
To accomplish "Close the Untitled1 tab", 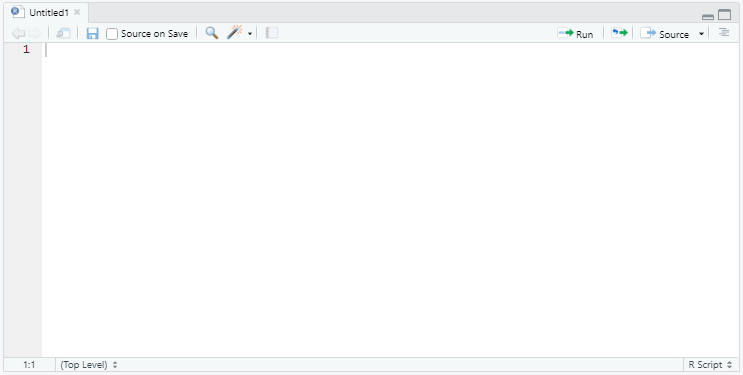I will [77, 12].
